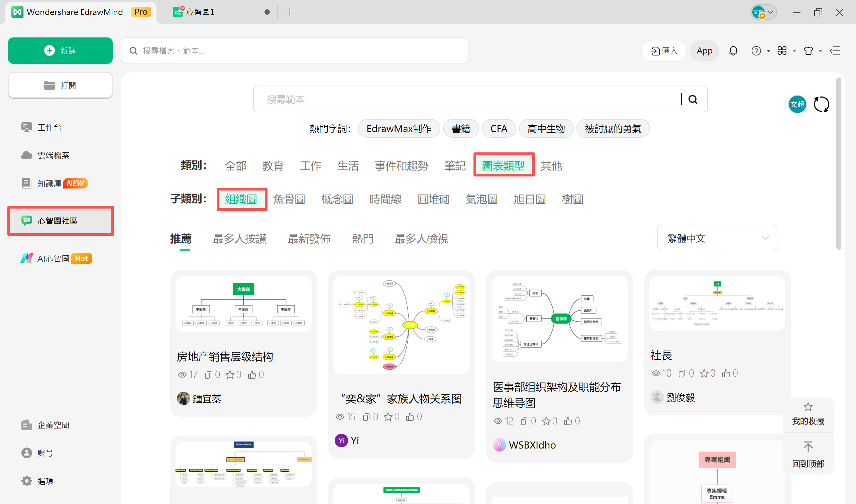856x504 pixels.
Task: Switch to the 最多人按讚 tab
Action: (x=239, y=239)
